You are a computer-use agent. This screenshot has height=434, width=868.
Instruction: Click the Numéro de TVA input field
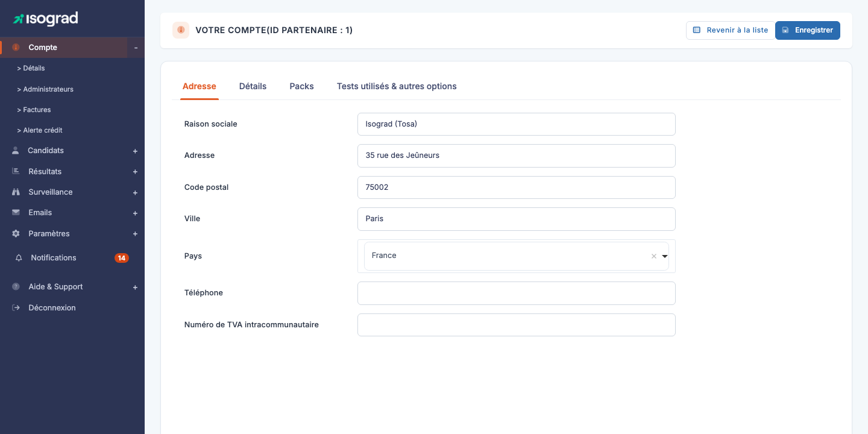pos(517,325)
